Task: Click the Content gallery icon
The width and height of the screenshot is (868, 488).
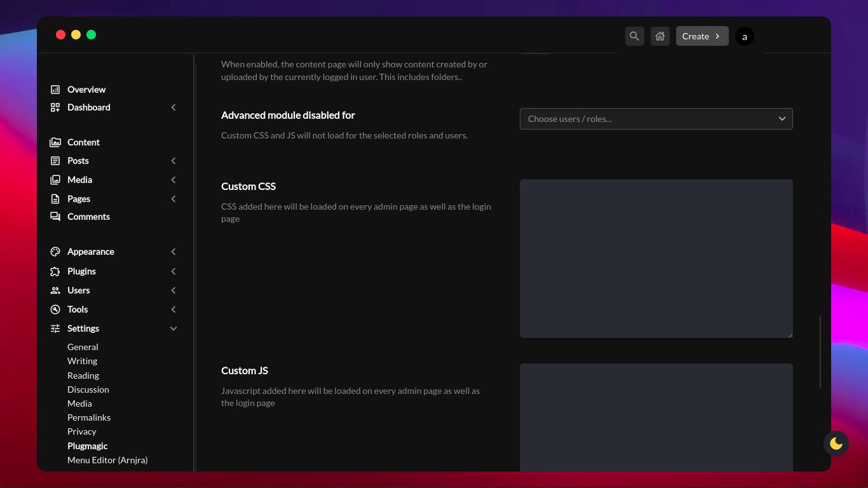Action: [x=55, y=142]
